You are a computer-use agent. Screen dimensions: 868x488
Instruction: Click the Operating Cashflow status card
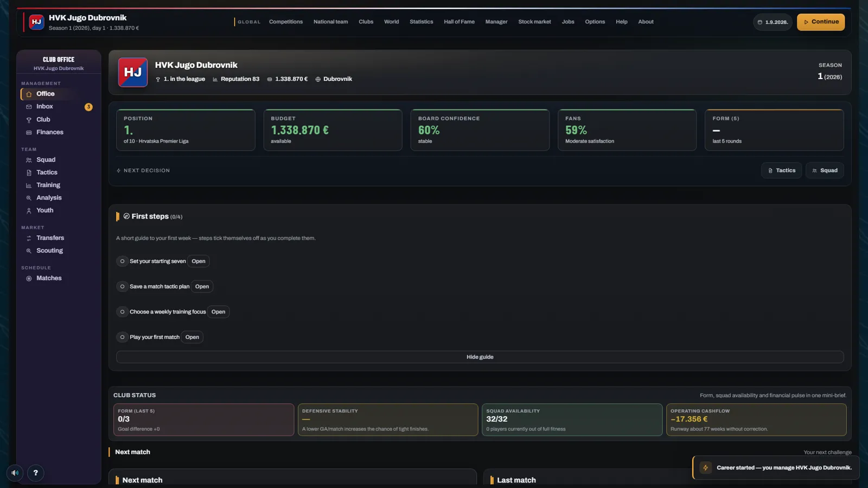point(756,420)
